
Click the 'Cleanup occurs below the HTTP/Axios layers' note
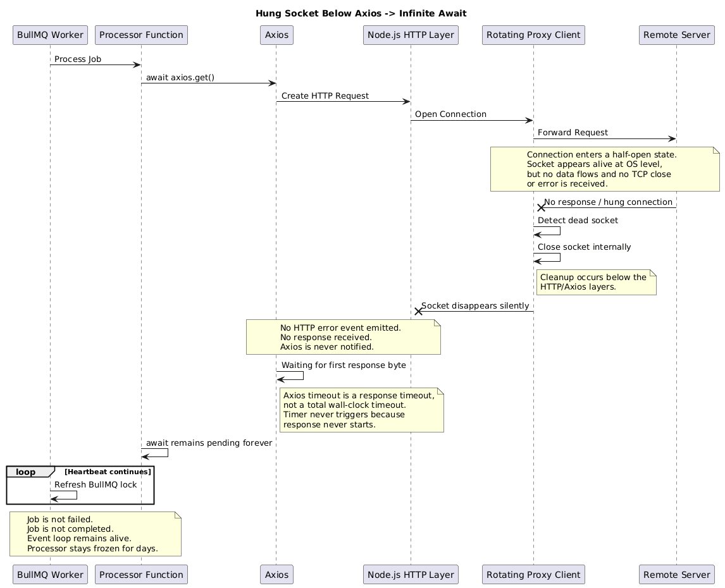pyautogui.click(x=597, y=282)
